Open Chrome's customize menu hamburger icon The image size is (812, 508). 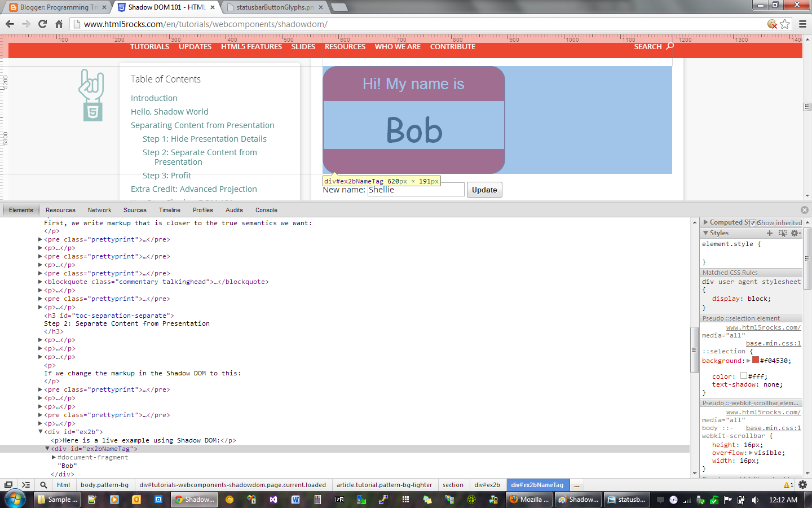[802, 25]
